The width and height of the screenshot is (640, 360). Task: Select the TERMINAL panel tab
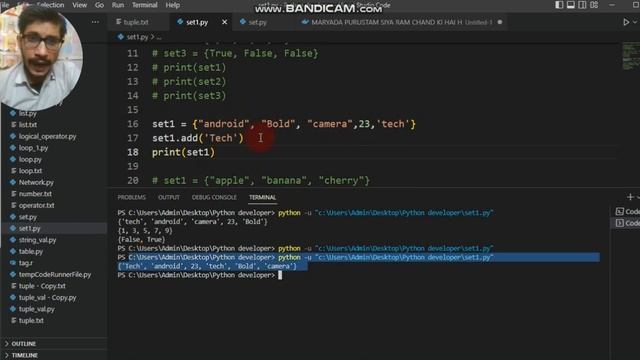coord(262,197)
